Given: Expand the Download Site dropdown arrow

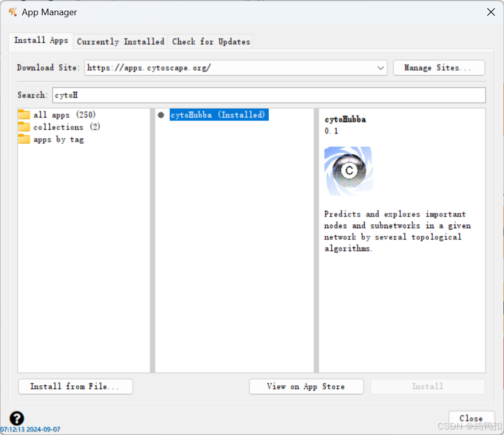Looking at the screenshot, I should point(381,68).
